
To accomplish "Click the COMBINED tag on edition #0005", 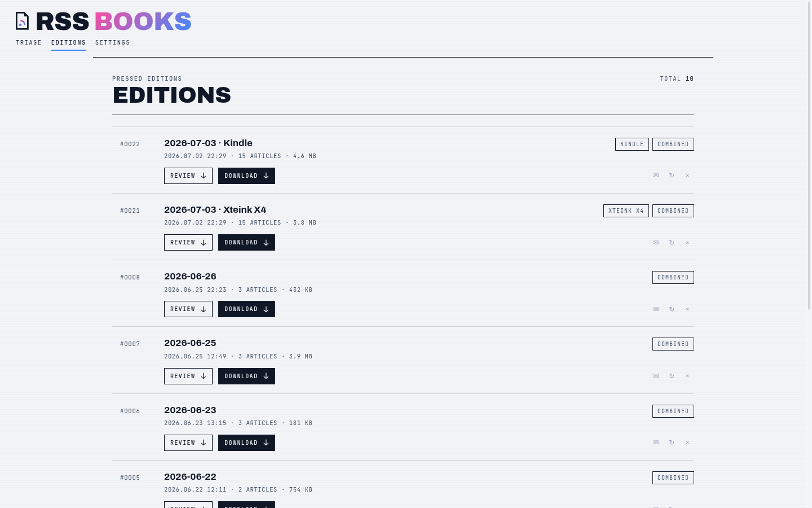I will click(673, 478).
